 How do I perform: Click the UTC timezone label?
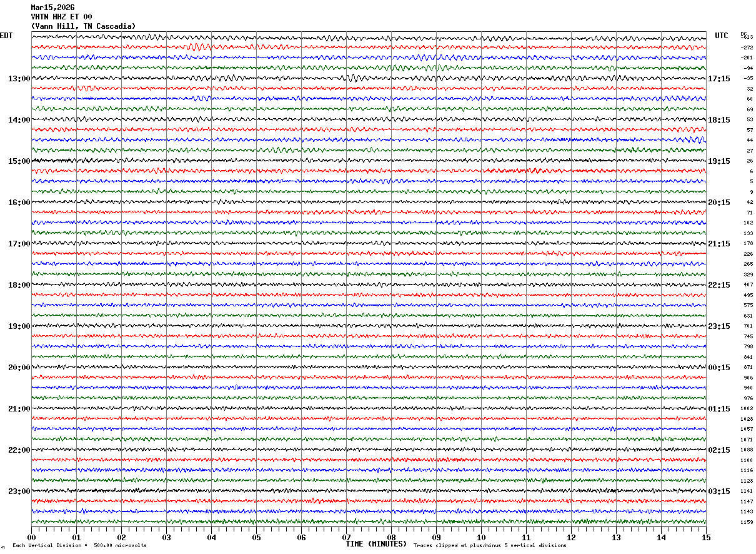click(x=722, y=36)
